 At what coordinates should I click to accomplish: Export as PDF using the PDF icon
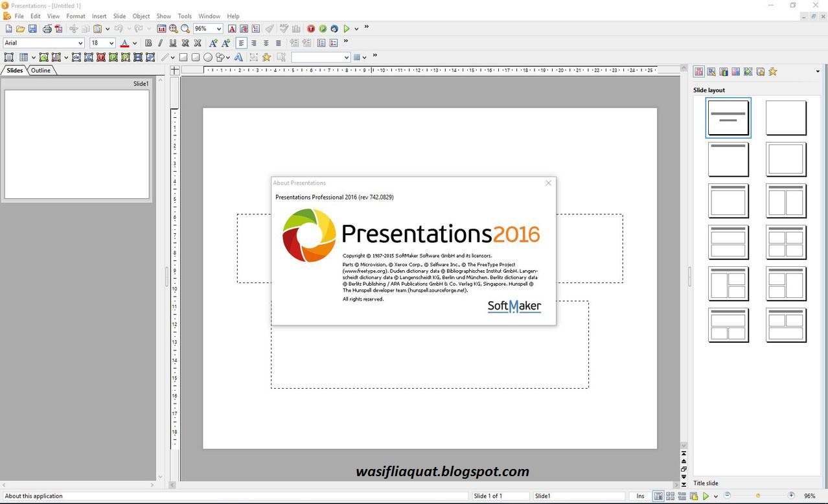(58, 29)
